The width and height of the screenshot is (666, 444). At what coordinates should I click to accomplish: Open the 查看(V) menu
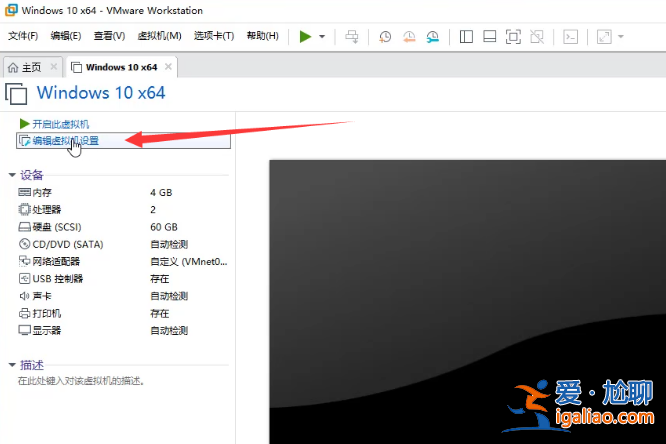click(109, 36)
